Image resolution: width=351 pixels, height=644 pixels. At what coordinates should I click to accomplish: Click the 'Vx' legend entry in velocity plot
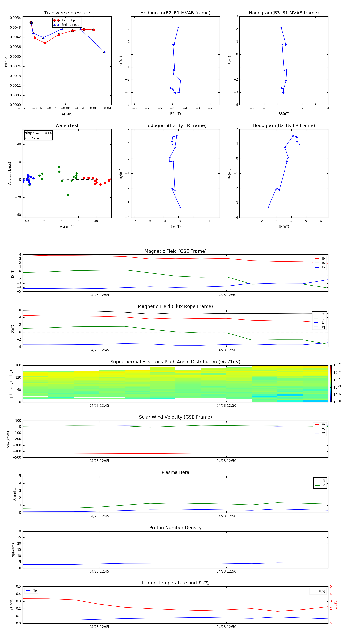pyautogui.click(x=320, y=424)
